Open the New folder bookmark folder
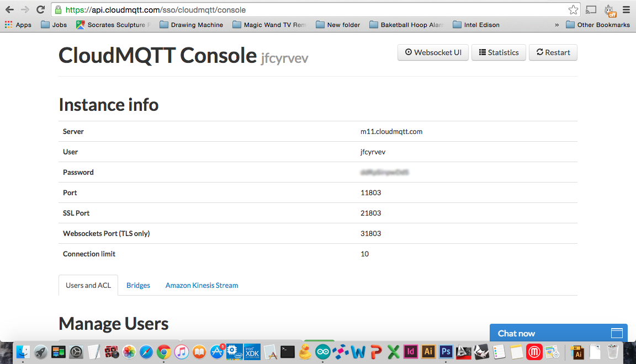Image resolution: width=636 pixels, height=364 pixels. tap(338, 25)
